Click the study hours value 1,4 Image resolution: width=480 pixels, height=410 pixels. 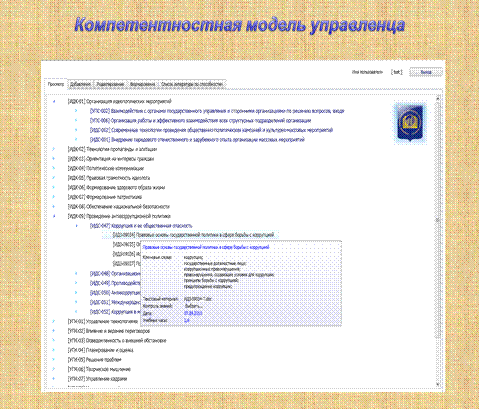pos(187,320)
